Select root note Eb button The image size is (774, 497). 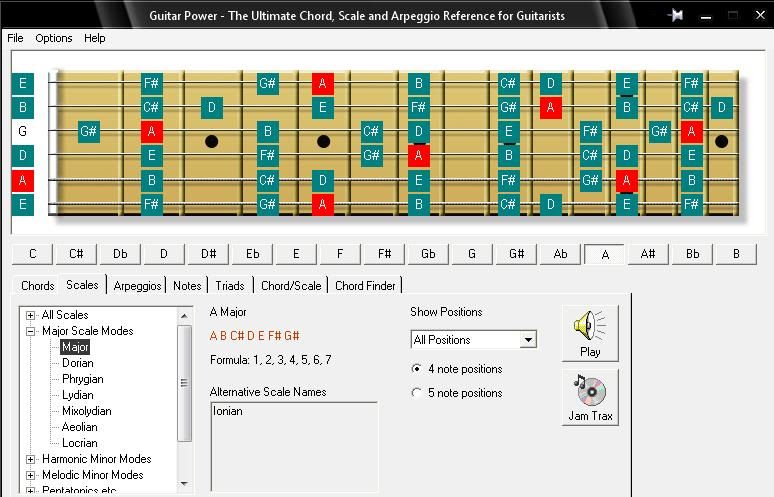coord(252,254)
